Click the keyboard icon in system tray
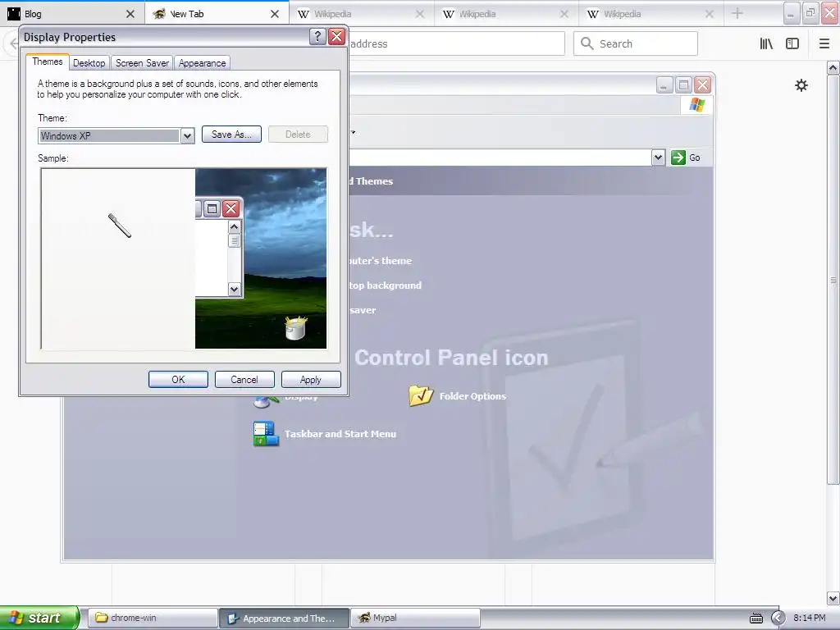 (756, 619)
